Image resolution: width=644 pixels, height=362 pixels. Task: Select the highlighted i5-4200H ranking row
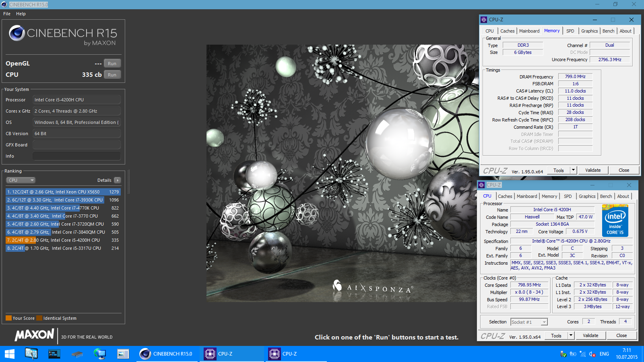pos(63,240)
